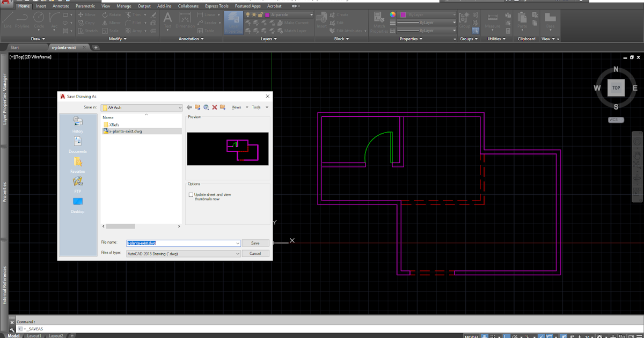
Task: Toggle the MODEL button in status bar
Action: 472,336
